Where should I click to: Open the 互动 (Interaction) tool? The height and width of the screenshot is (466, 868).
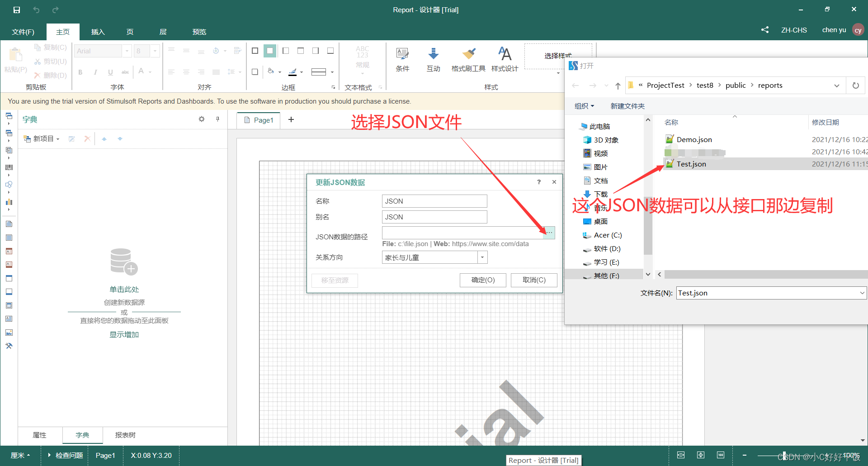pos(433,60)
